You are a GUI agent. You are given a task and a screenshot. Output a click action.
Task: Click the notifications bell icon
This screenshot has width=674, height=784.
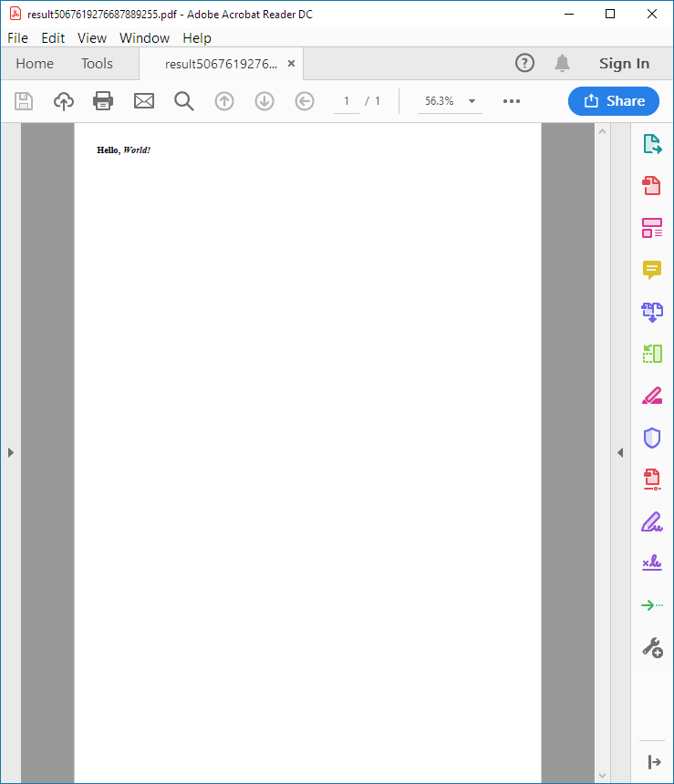pyautogui.click(x=562, y=63)
